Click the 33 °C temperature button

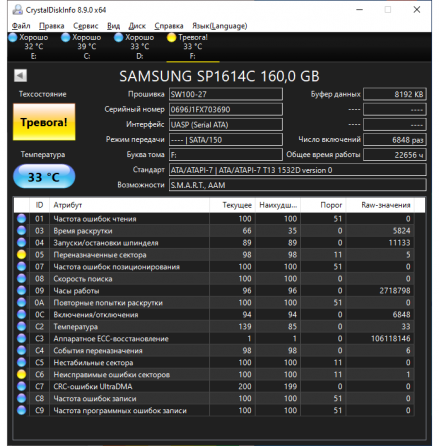pos(44,177)
